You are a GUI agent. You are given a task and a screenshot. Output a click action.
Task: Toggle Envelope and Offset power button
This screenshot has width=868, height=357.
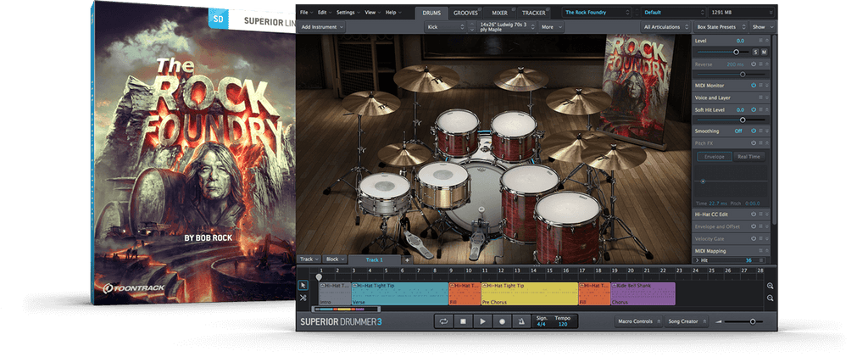(754, 226)
